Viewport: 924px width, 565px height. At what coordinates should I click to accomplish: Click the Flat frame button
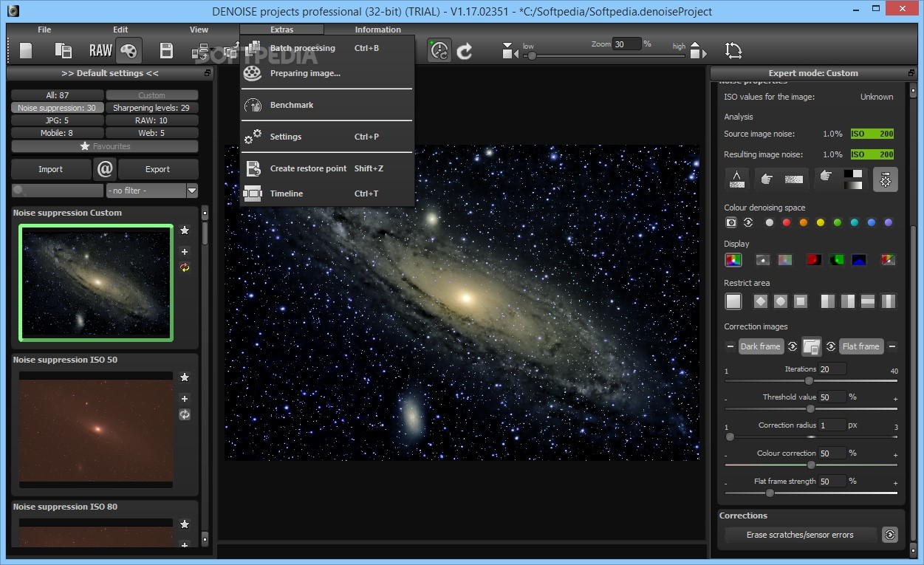(861, 346)
